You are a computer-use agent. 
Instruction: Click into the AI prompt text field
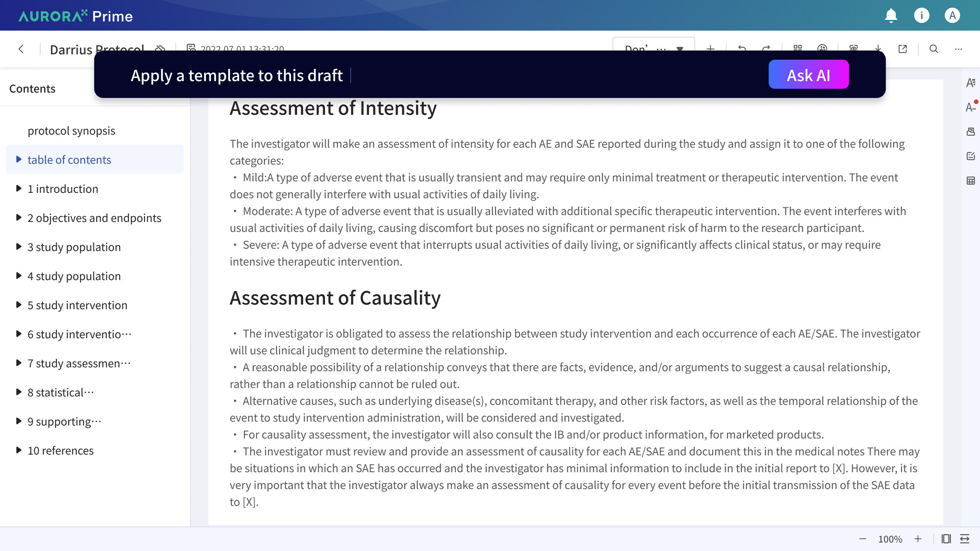pyautogui.click(x=421, y=75)
